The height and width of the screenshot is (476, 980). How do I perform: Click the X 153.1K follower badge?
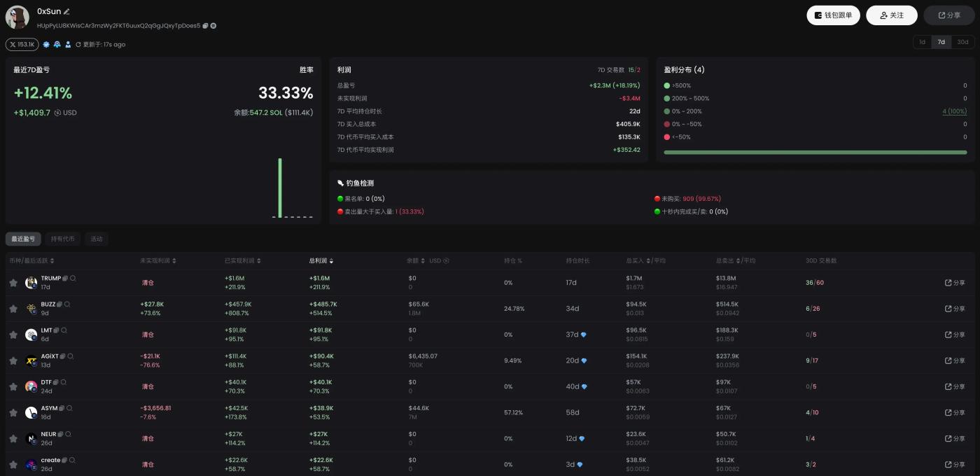22,45
